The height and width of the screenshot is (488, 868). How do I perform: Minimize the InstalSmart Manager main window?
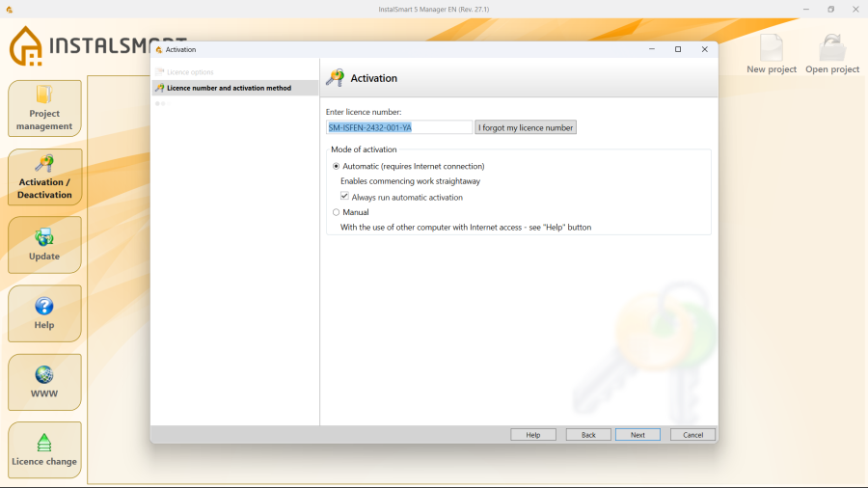(806, 10)
